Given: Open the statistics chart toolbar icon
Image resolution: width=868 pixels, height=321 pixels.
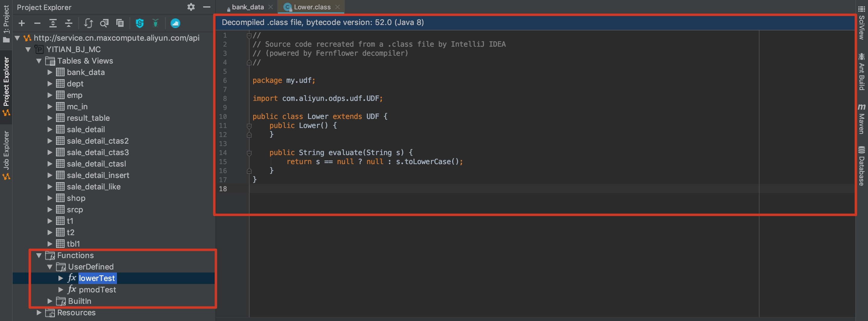Looking at the screenshot, I should (175, 23).
